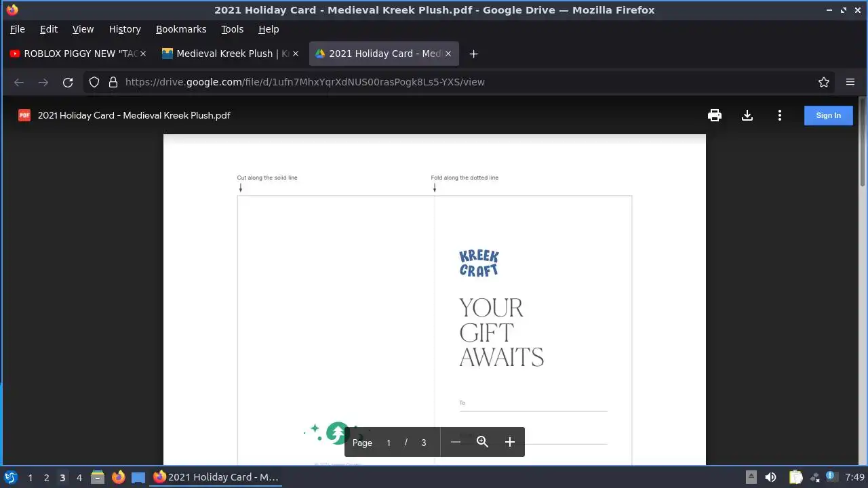Image resolution: width=868 pixels, height=488 pixels.
Task: Click the red PDF file type icon
Action: coord(24,115)
